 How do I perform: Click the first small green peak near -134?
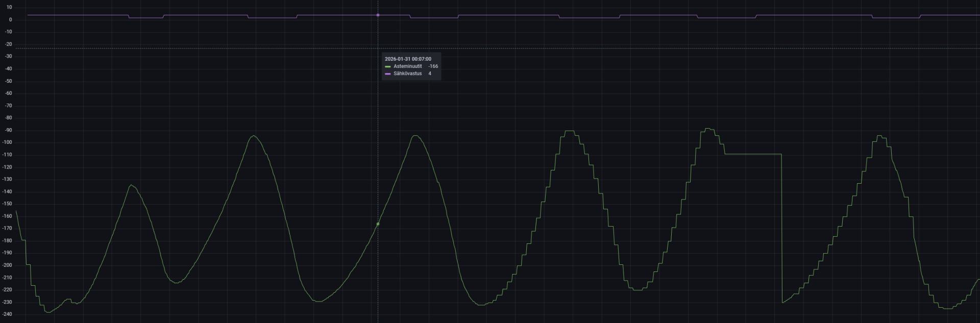tap(131, 185)
